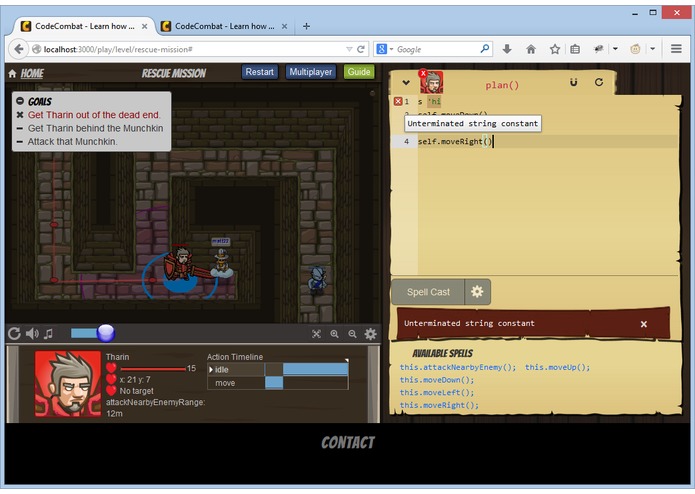Click Tharin's health bar

[153, 369]
